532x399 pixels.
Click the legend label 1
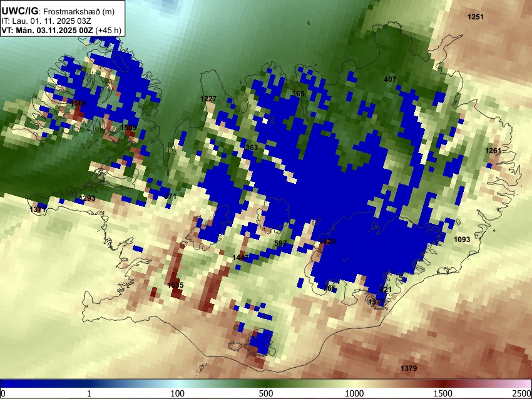(89, 393)
